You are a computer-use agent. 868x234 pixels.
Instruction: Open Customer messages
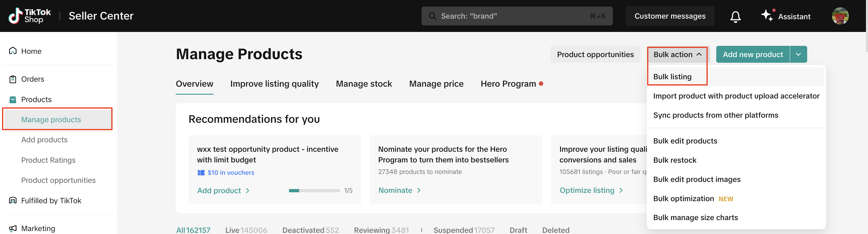click(669, 16)
